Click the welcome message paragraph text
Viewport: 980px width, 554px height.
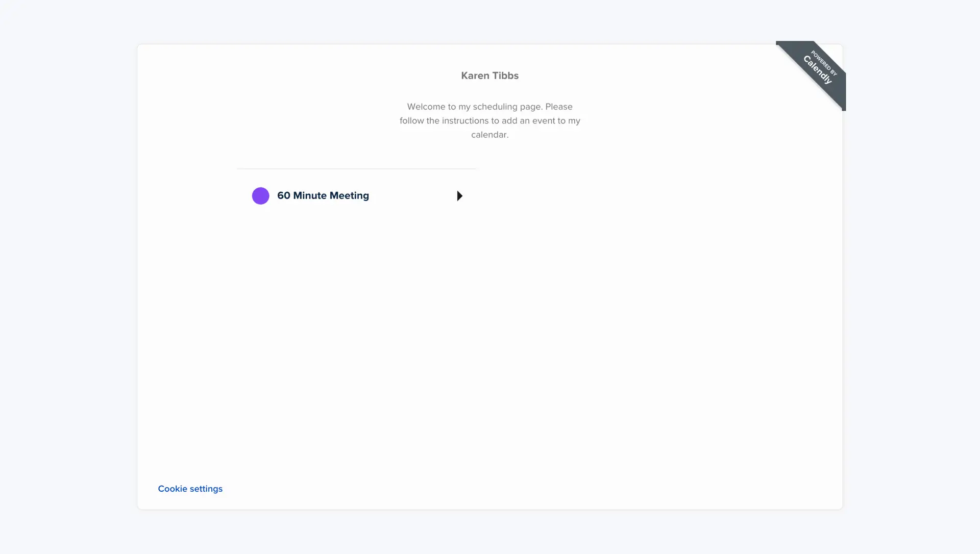tap(489, 120)
